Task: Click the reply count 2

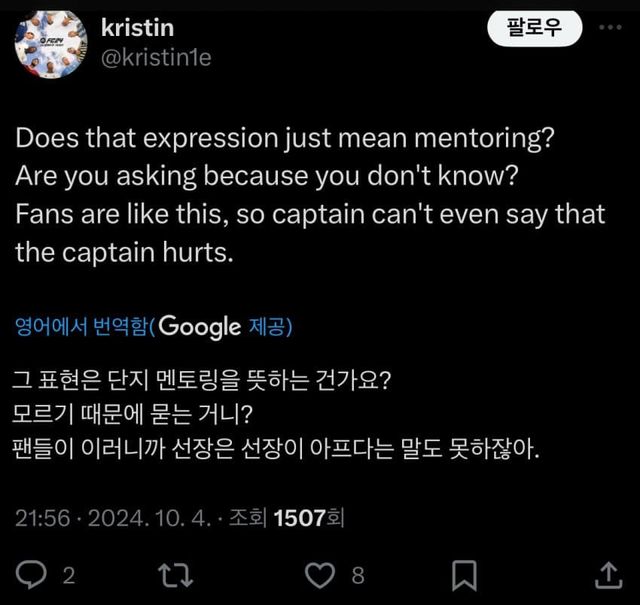Action: tap(69, 575)
